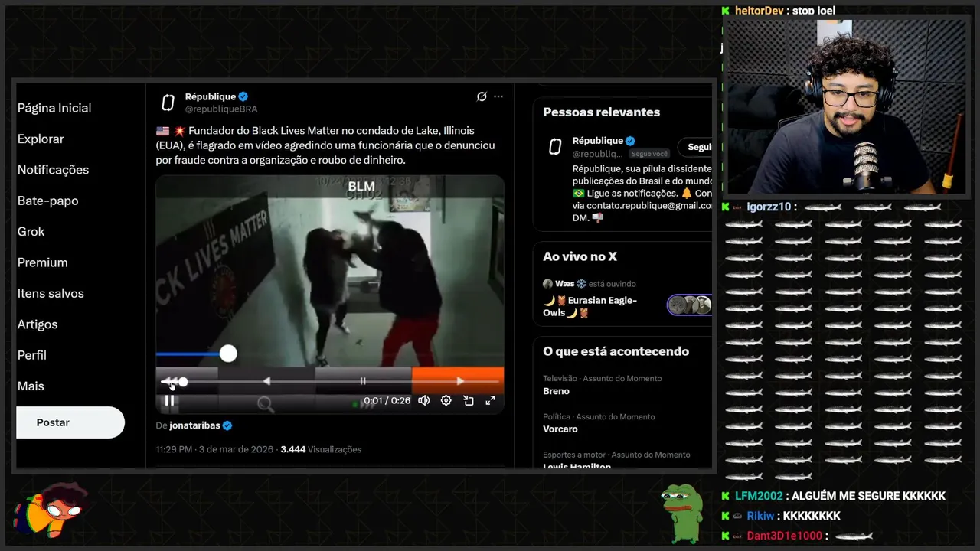Open Itens salvos in the sidebar
The image size is (980, 551).
coord(51,293)
